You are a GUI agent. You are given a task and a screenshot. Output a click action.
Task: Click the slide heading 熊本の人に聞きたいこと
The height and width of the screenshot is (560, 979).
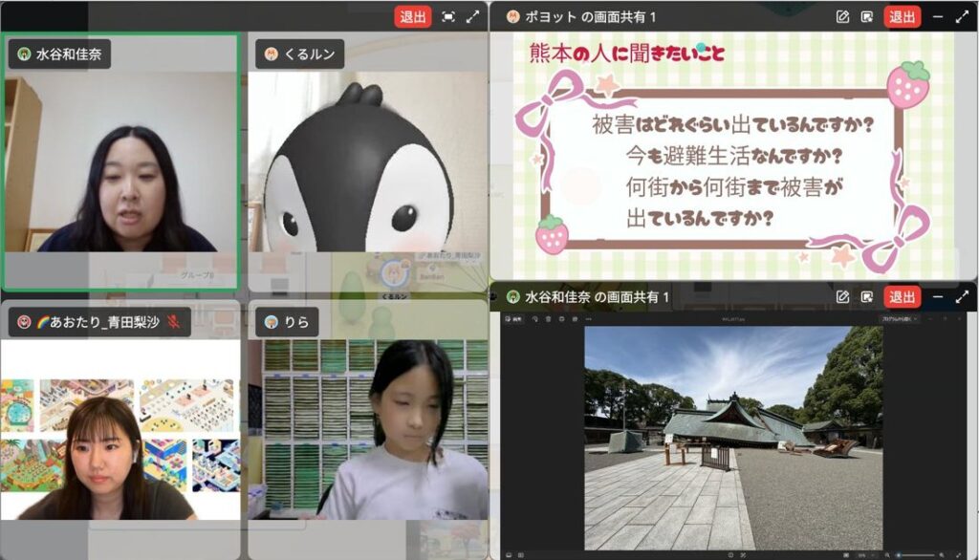[x=627, y=54]
